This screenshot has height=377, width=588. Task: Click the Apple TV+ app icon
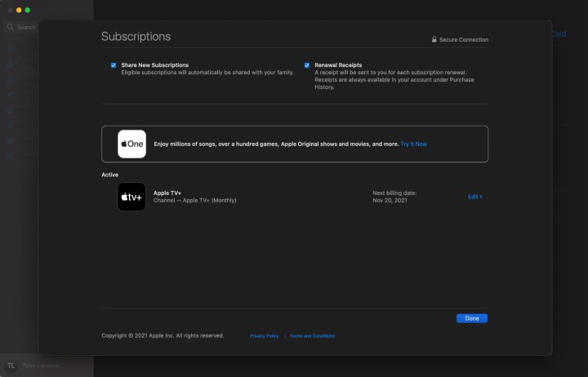click(x=131, y=197)
